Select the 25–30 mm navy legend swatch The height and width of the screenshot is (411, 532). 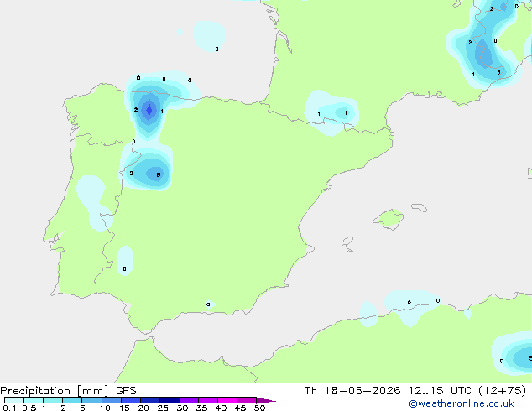(x=169, y=400)
